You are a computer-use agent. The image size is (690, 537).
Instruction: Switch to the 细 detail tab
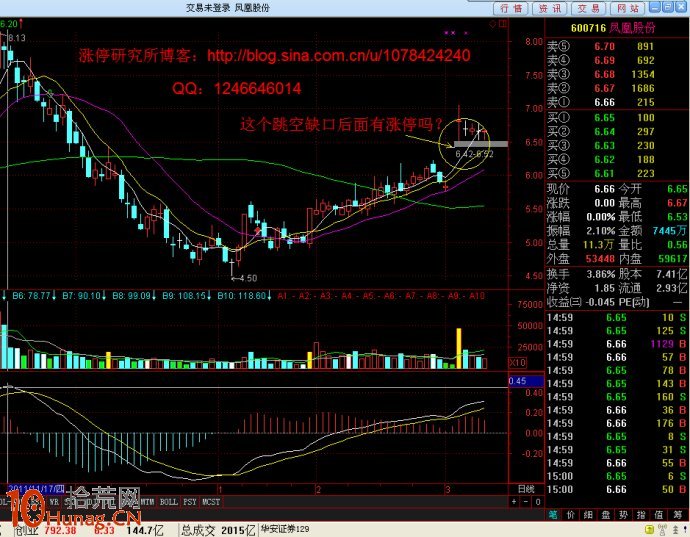(x=588, y=515)
